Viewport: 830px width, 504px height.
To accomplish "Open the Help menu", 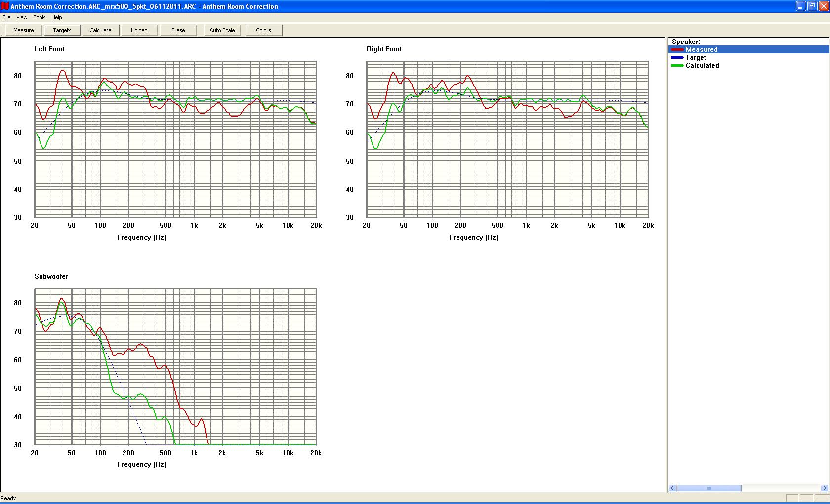I will [57, 17].
